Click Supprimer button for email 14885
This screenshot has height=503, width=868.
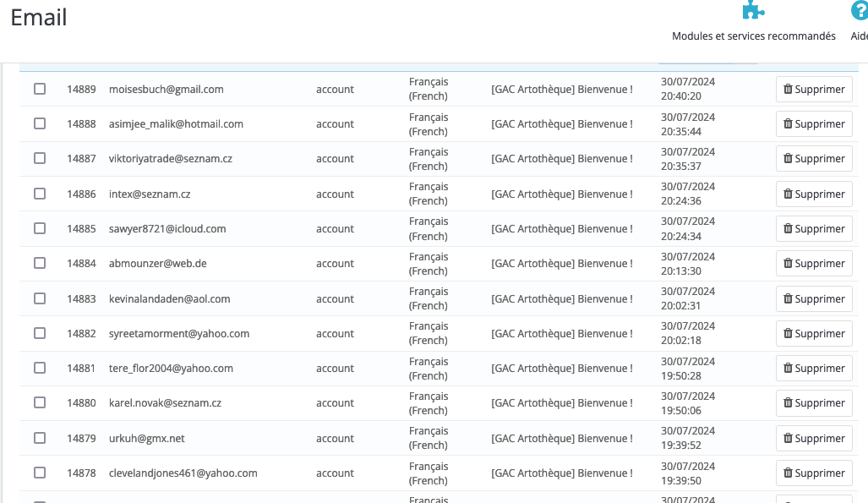coord(814,229)
